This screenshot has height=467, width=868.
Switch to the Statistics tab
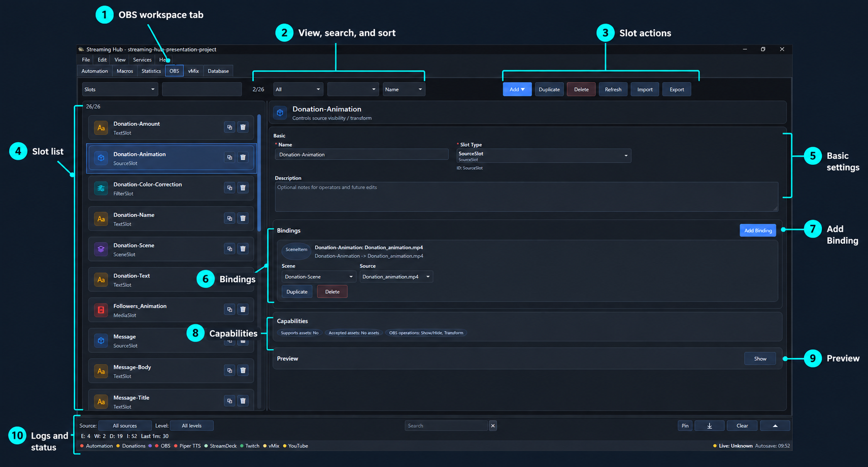pyautogui.click(x=151, y=71)
